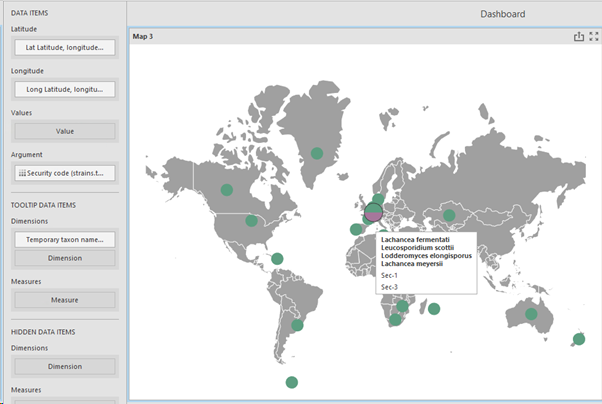The image size is (602, 404).
Task: Click the pie bubble over Europe
Action: coord(374,212)
